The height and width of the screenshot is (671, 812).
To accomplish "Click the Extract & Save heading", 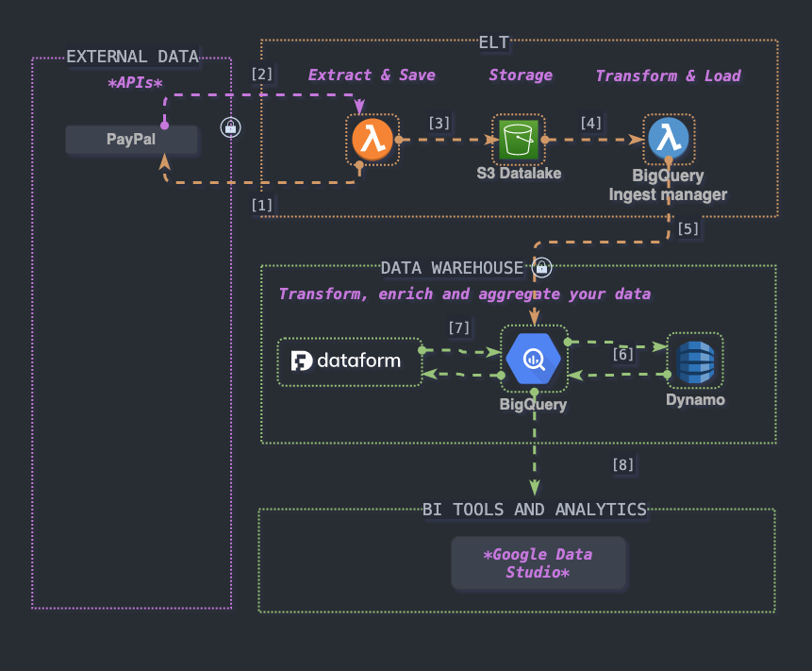I will 372,75.
